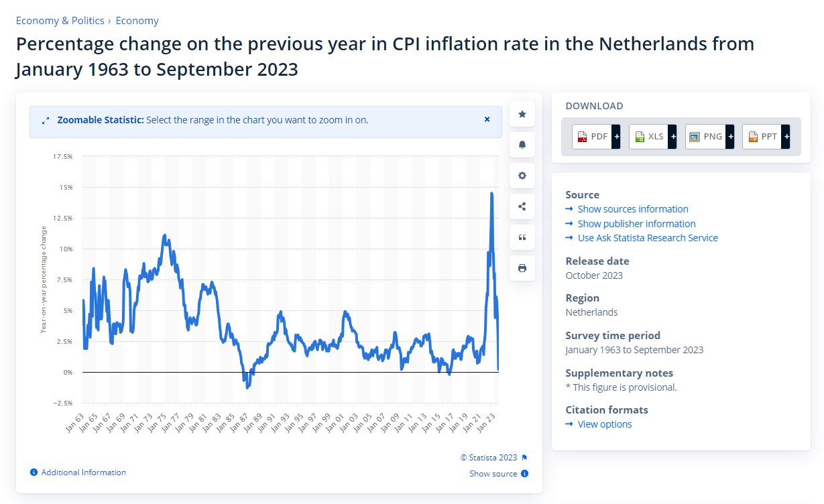
Task: Dismiss the Zoomable Statistic banner
Action: coord(487,119)
